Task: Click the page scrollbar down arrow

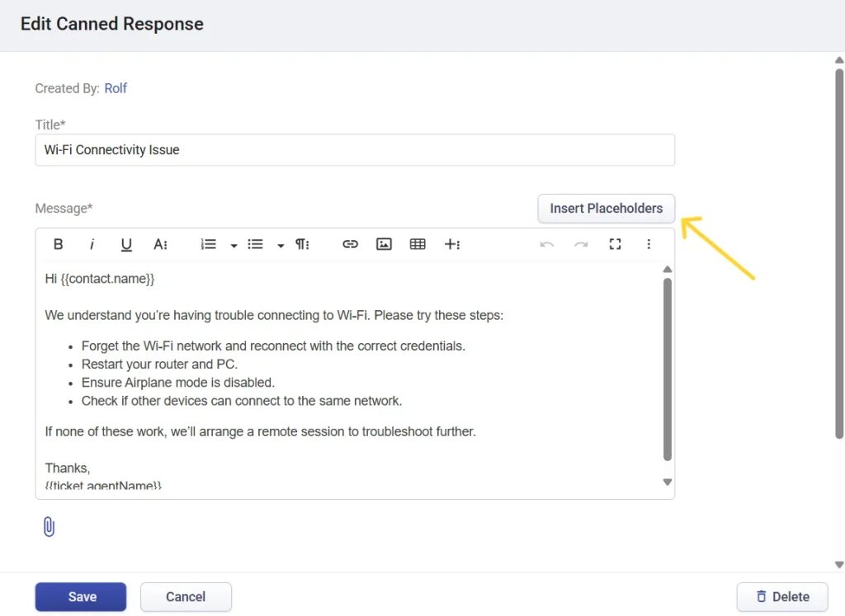Action: pos(839,565)
